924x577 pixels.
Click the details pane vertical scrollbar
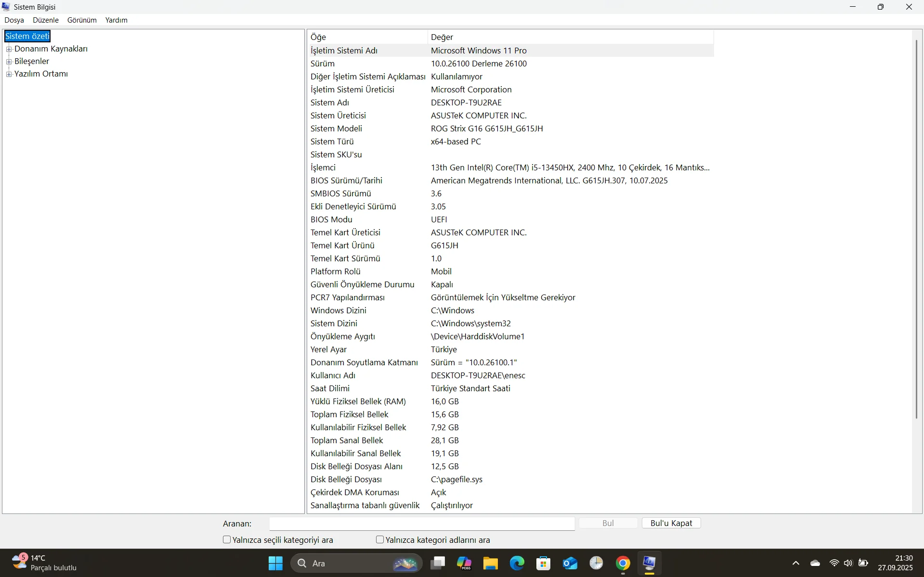[917, 229]
